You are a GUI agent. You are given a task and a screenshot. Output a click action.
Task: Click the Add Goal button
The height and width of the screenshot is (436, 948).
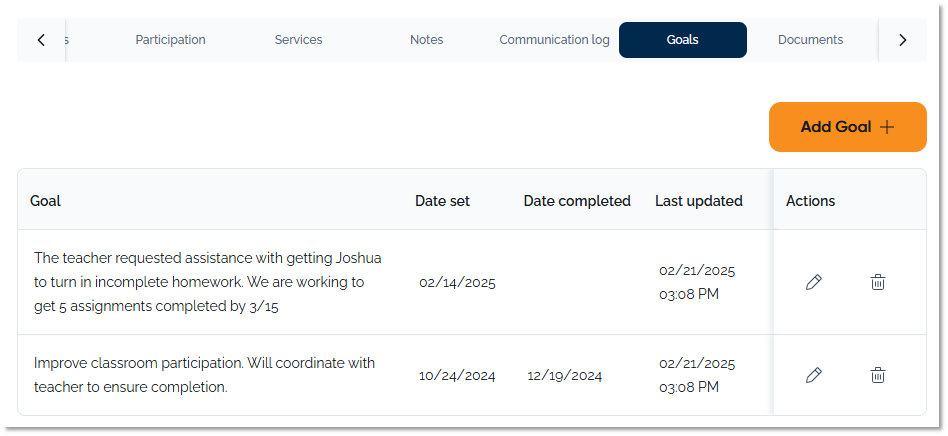847,127
